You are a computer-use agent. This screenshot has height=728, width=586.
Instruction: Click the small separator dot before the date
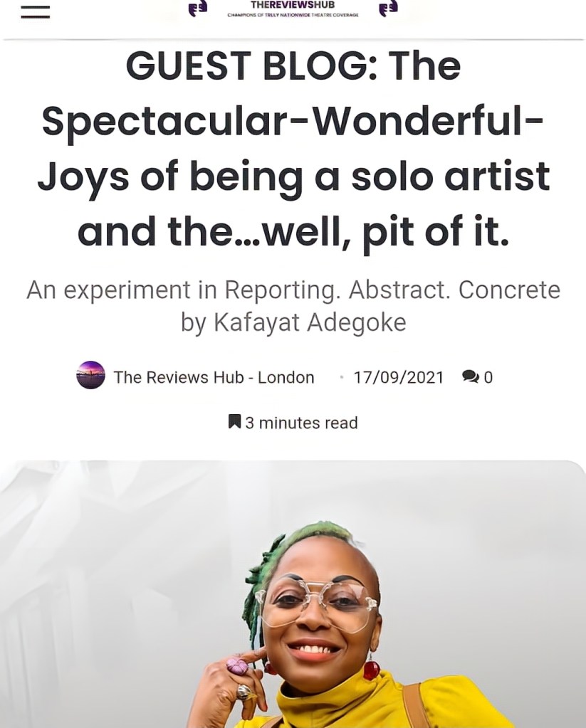click(342, 377)
